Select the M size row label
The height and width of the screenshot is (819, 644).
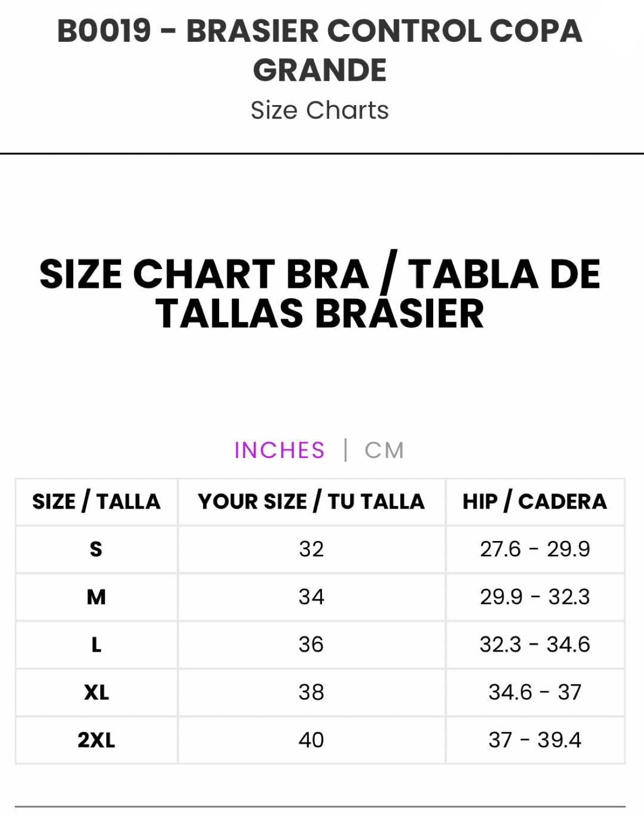point(96,597)
